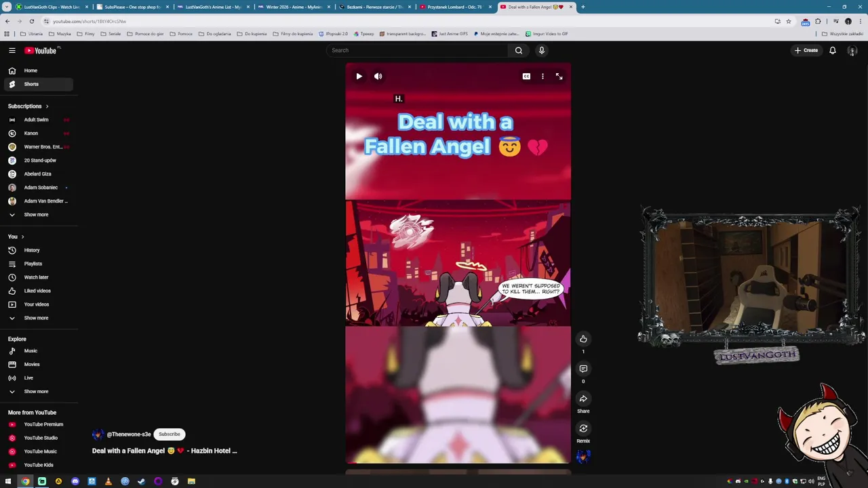The width and height of the screenshot is (868, 488).
Task: Open the comments on this Short
Action: click(x=583, y=369)
